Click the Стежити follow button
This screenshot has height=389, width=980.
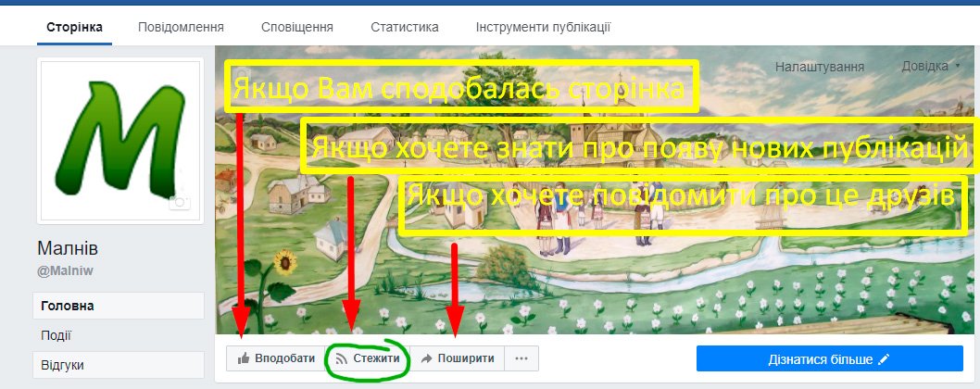pos(368,358)
